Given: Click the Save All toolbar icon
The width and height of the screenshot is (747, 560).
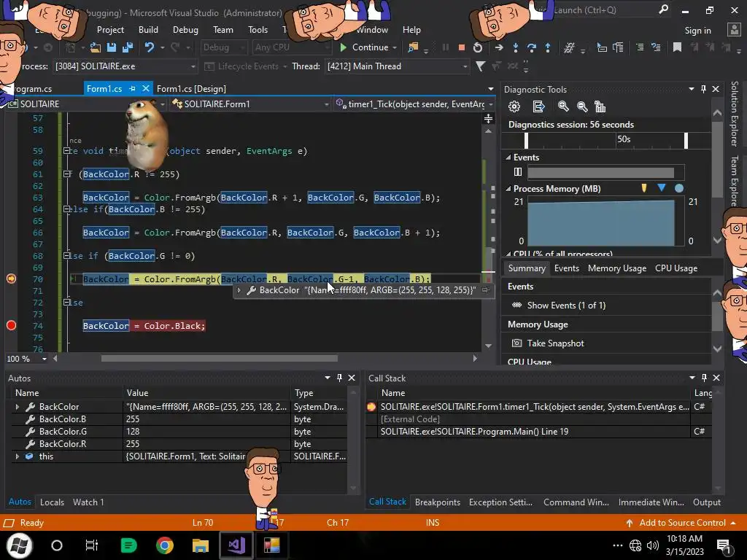Looking at the screenshot, I should [128, 47].
